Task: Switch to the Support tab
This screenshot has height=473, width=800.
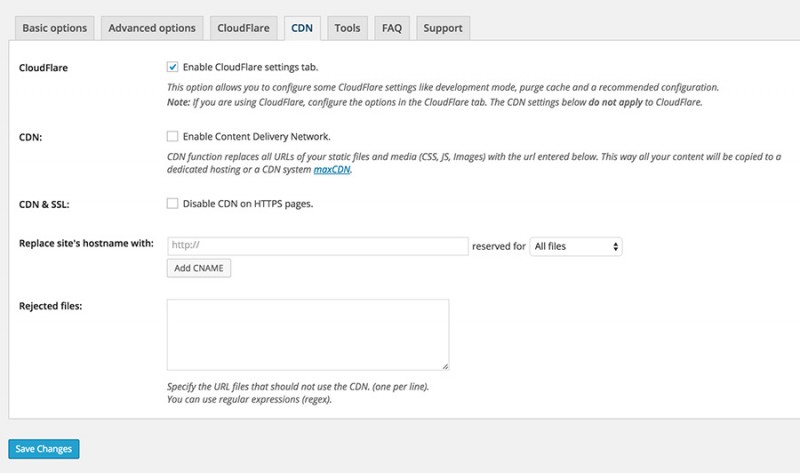Action: pyautogui.click(x=442, y=28)
